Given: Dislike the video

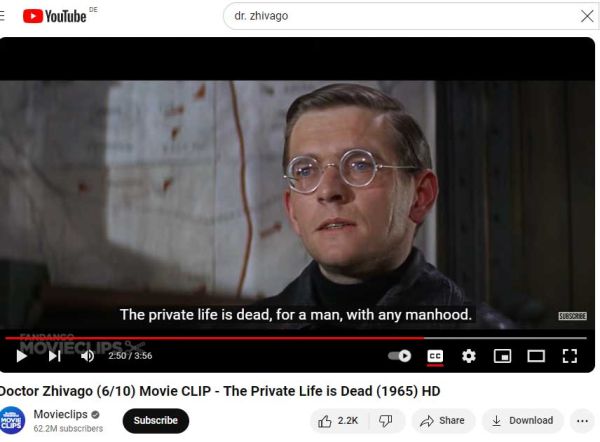Looking at the screenshot, I should point(386,421).
